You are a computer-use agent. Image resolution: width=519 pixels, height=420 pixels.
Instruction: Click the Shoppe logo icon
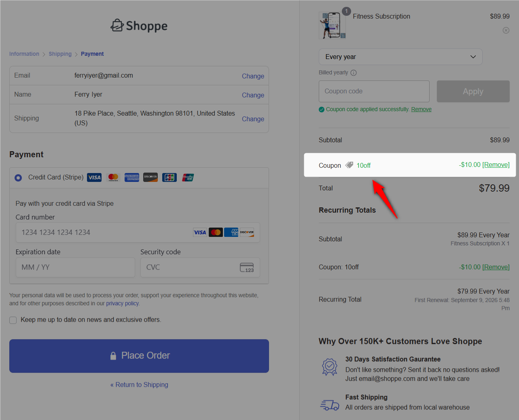(117, 25)
